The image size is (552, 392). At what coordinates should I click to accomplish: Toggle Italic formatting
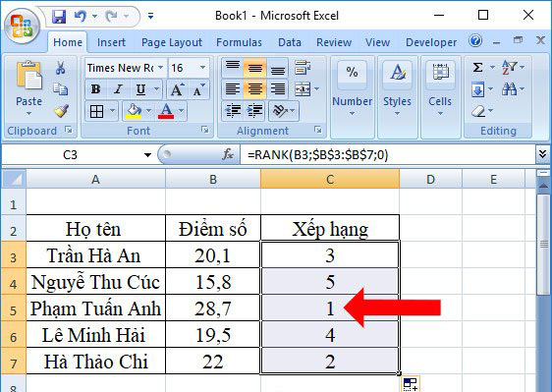(x=118, y=89)
